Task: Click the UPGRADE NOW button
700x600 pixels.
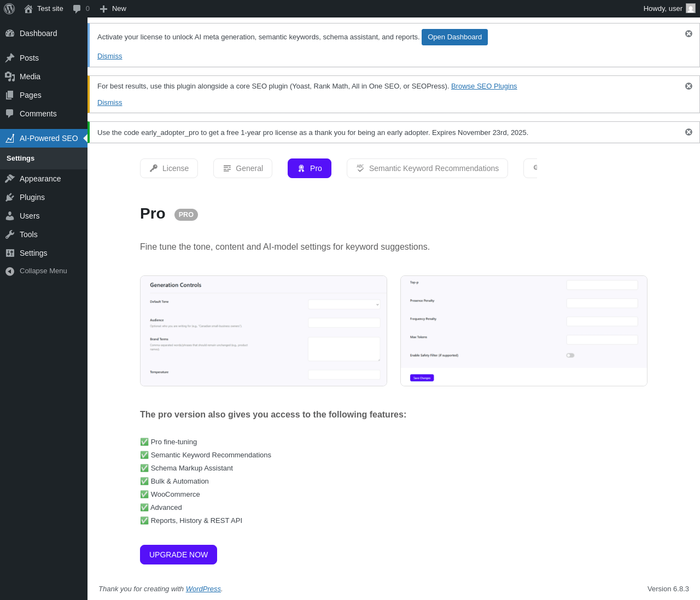Action: (x=178, y=555)
